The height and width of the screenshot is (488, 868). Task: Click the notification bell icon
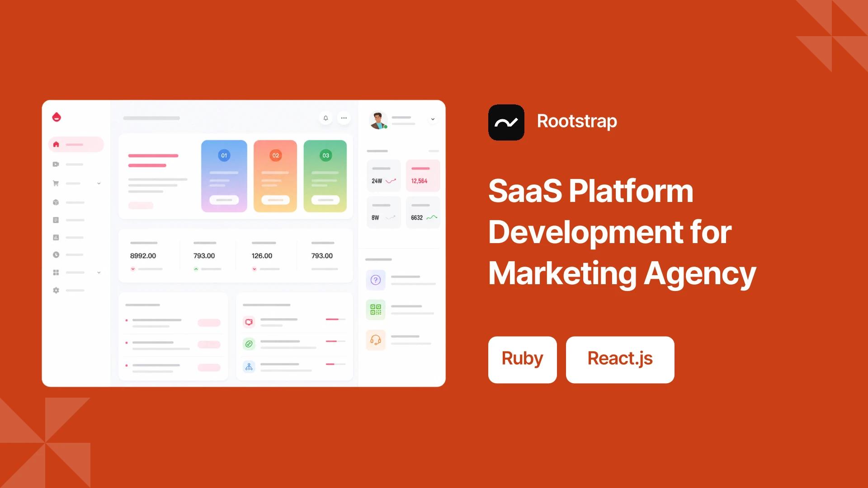coord(325,118)
